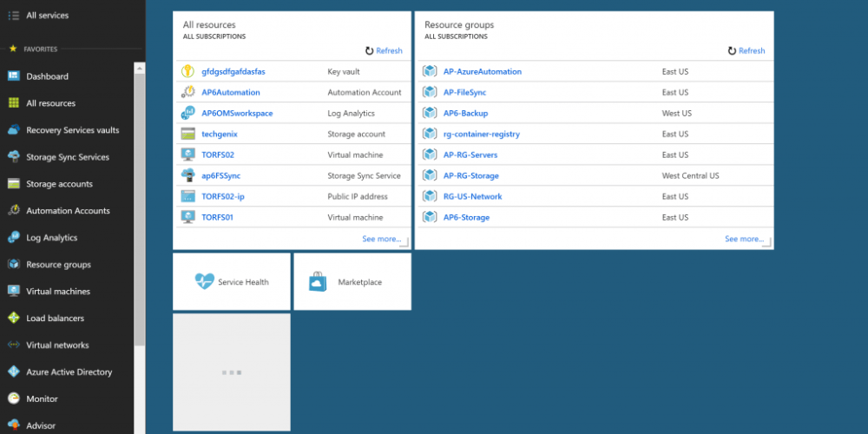Click the Storage Sync Services icon
This screenshot has height=434, width=868.
pos(14,156)
